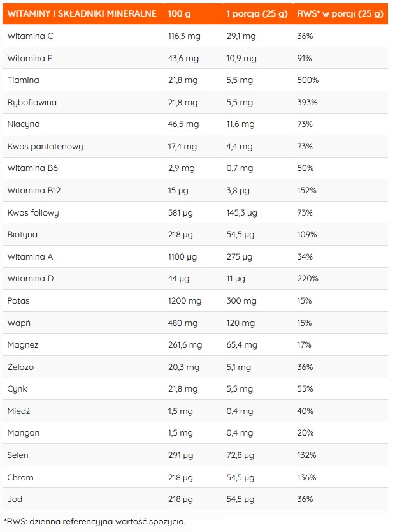
Task: Click the '72,8 µg' portion value for Selen
Action: coord(241,455)
